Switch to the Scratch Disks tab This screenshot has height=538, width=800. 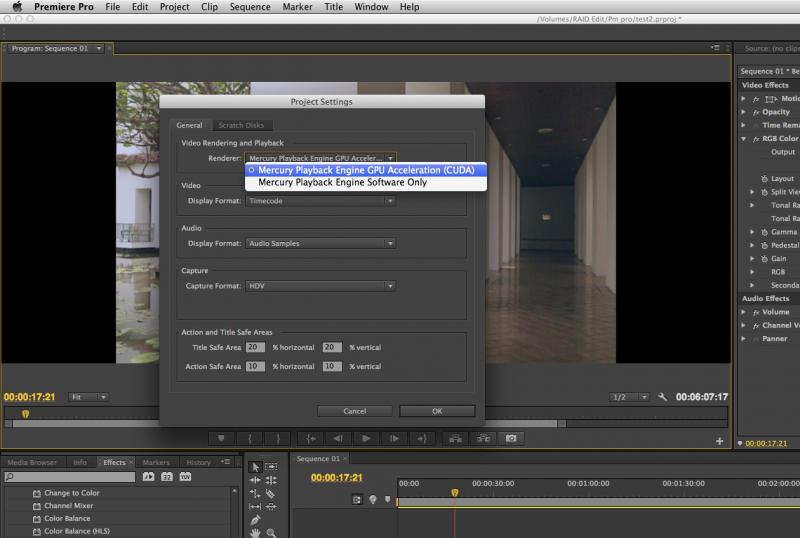point(241,125)
